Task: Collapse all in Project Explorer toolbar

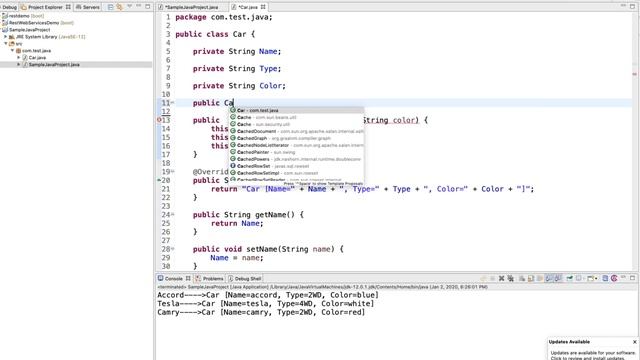Action: click(x=110, y=7)
